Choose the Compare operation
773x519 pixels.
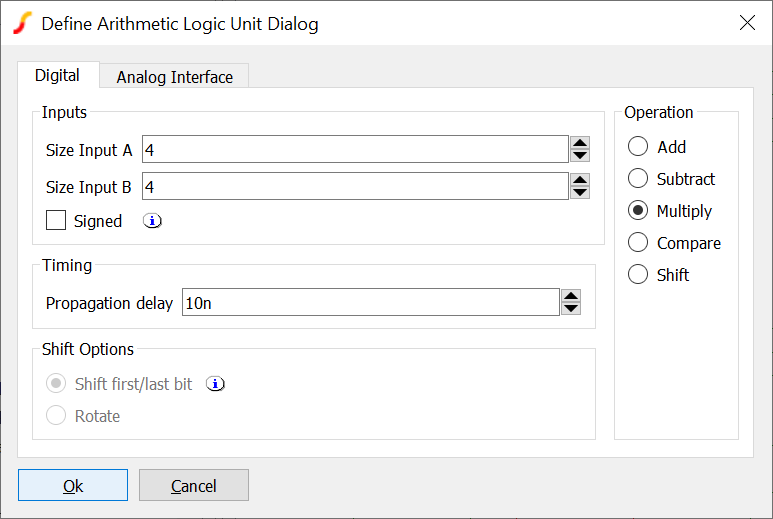pyautogui.click(x=638, y=243)
